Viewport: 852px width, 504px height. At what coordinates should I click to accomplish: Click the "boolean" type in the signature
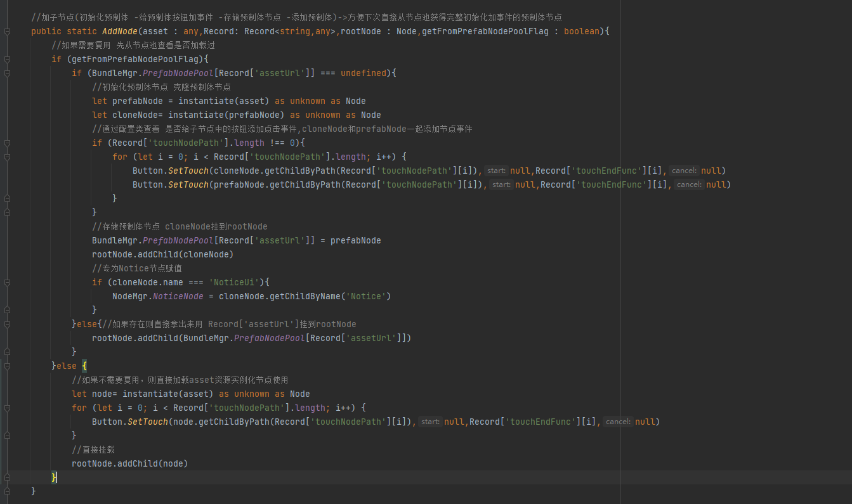click(x=582, y=31)
